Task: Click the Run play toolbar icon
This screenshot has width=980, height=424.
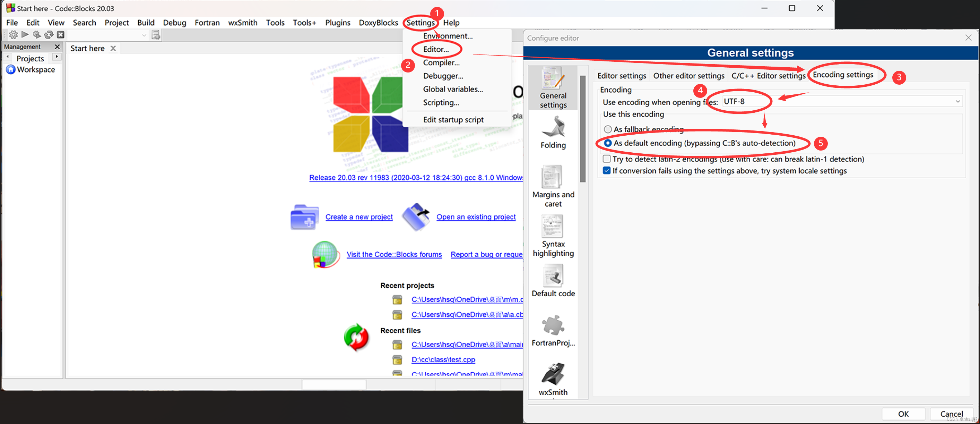Action: pos(25,35)
